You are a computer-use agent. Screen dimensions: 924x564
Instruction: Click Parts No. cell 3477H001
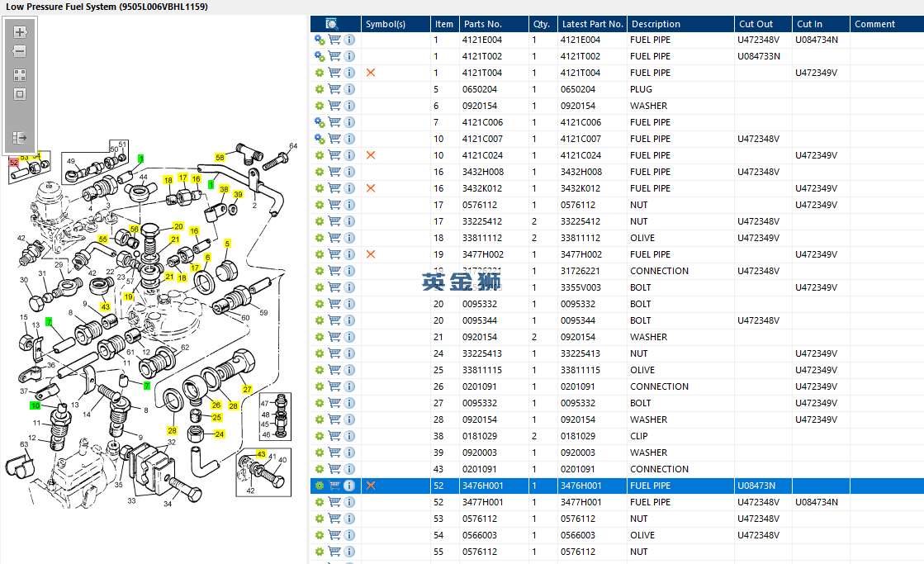tap(494, 502)
